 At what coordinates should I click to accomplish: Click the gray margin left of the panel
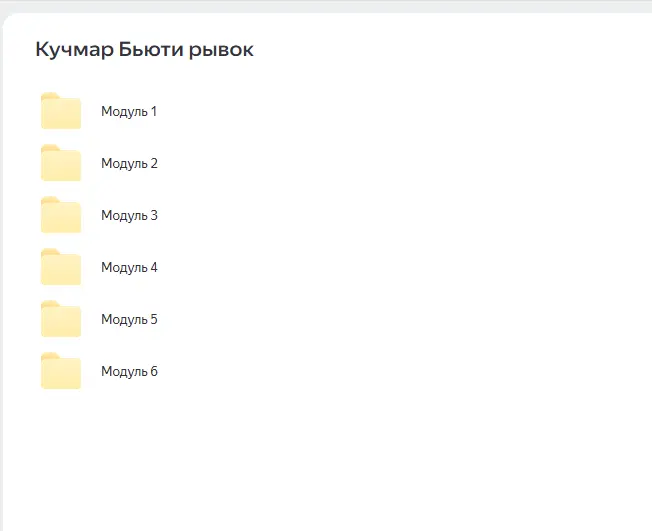(1, 300)
